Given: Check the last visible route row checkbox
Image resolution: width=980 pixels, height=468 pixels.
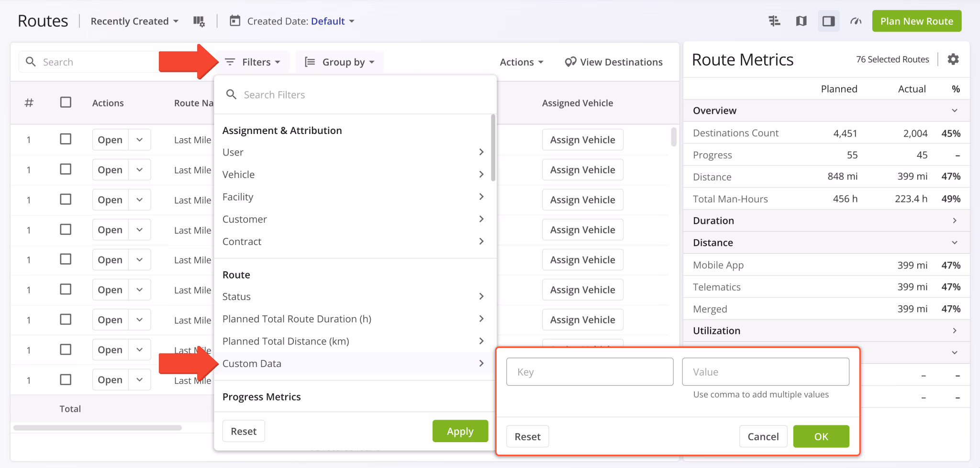Looking at the screenshot, I should (66, 379).
